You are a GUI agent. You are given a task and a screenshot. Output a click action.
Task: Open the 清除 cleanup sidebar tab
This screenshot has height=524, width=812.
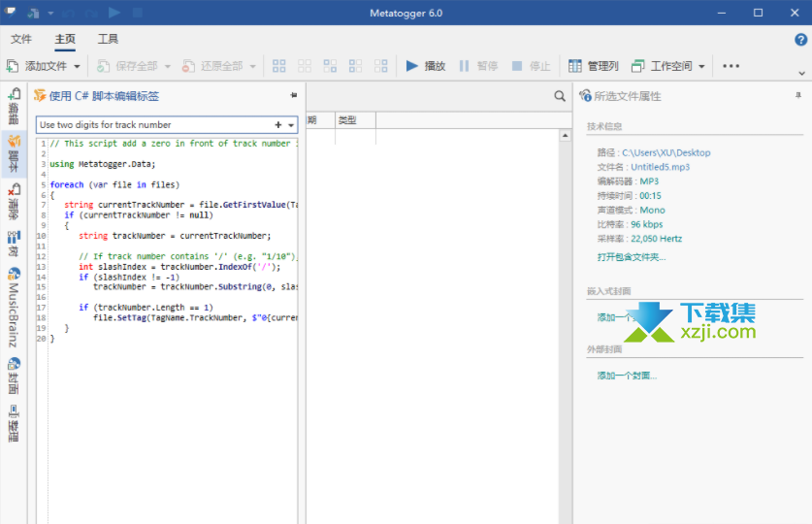(14, 202)
